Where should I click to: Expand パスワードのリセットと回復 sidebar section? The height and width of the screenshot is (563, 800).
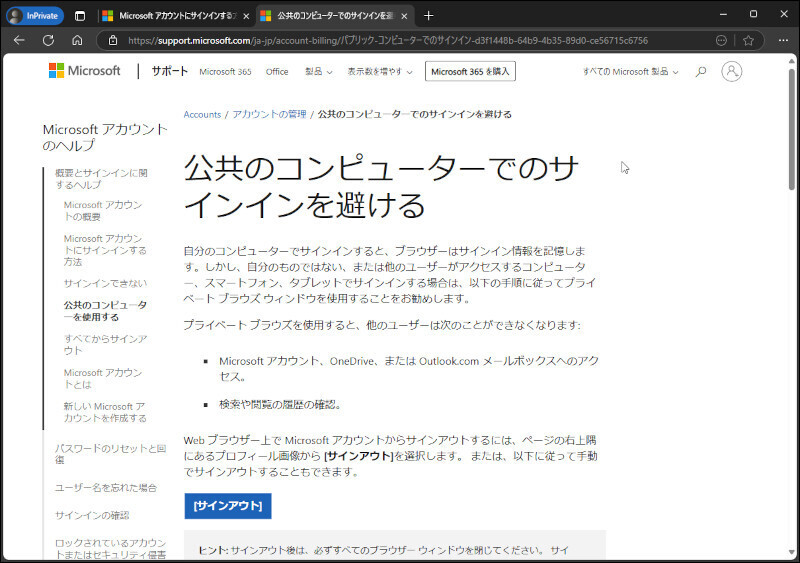pos(110,454)
